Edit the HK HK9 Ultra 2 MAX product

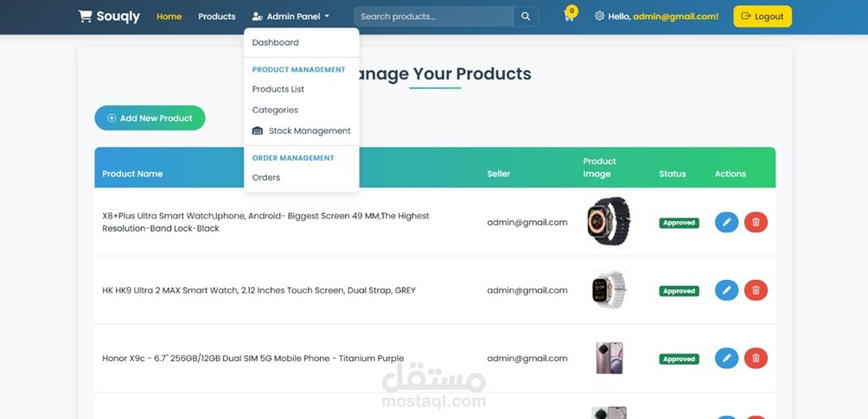click(727, 290)
